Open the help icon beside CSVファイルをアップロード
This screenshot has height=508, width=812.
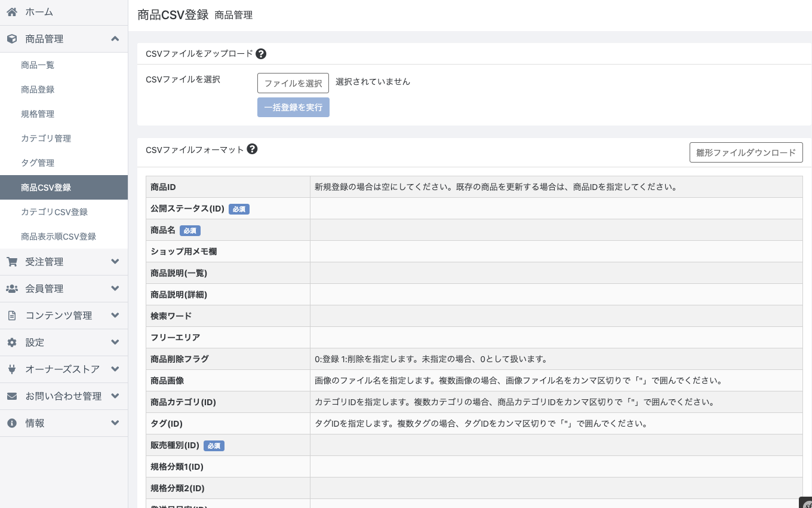[261, 54]
